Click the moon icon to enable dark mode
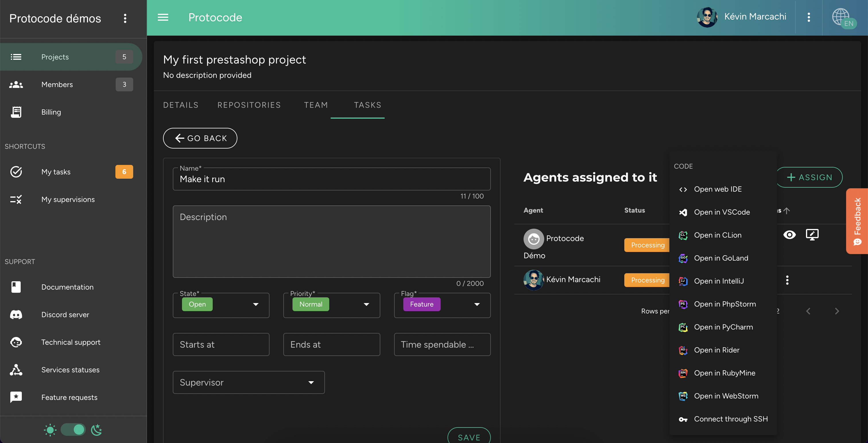The image size is (868, 443). coord(96,429)
